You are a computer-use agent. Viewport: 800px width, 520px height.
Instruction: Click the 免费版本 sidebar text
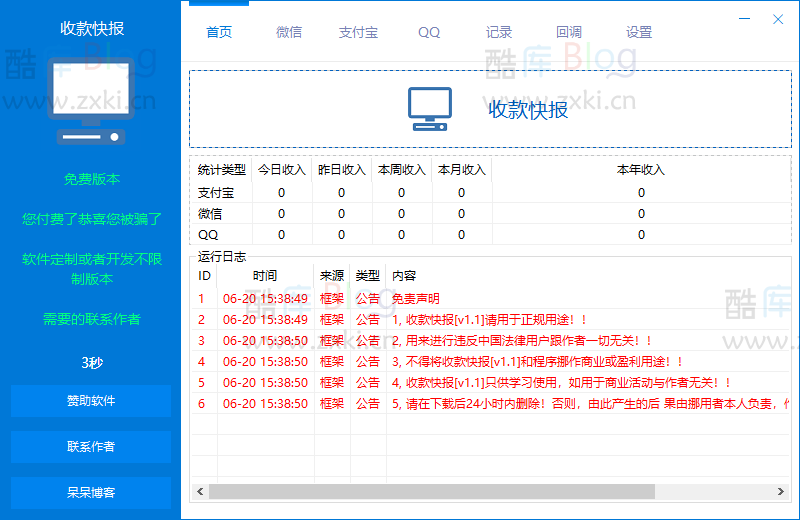[x=92, y=179]
